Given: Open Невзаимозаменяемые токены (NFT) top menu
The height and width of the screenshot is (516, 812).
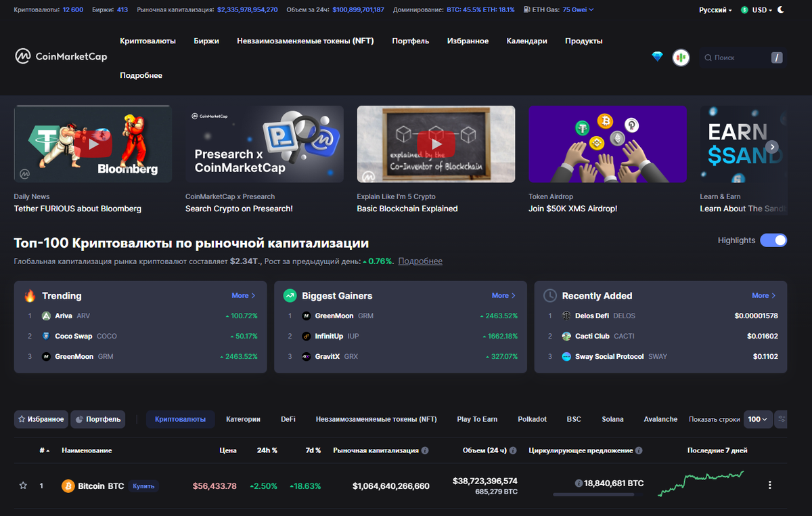Looking at the screenshot, I should pos(306,41).
